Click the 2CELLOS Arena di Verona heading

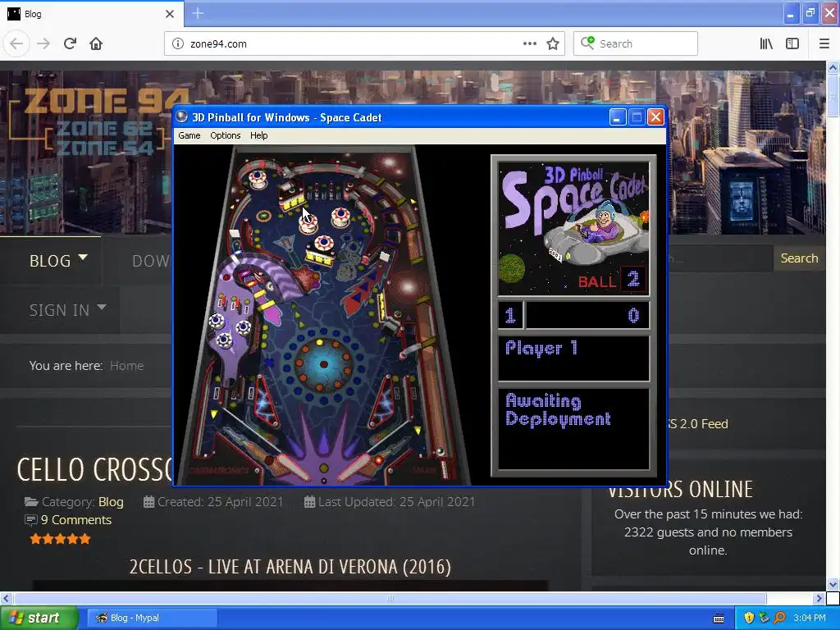click(x=290, y=567)
